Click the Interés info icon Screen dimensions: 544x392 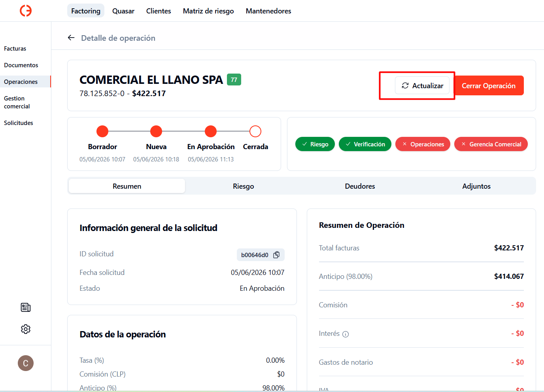click(x=346, y=334)
